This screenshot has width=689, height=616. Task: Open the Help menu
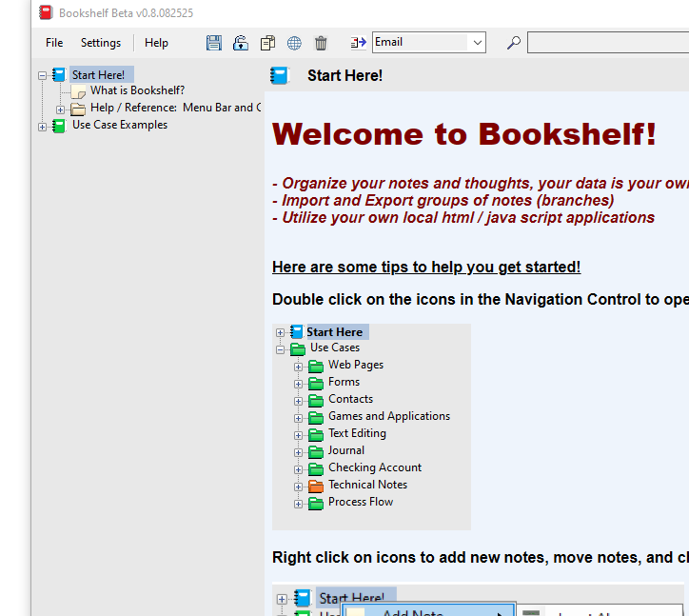click(156, 43)
